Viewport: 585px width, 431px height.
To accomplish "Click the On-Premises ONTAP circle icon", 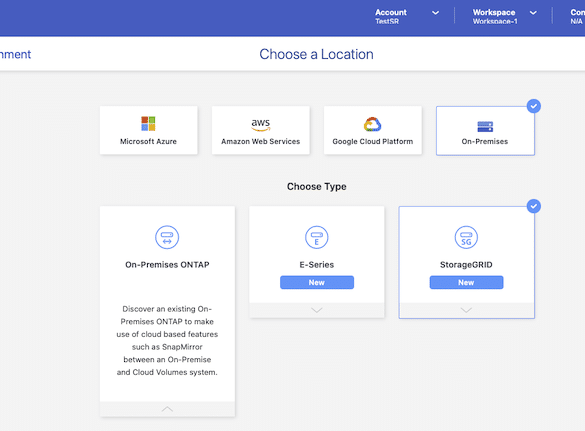I will coord(167,237).
